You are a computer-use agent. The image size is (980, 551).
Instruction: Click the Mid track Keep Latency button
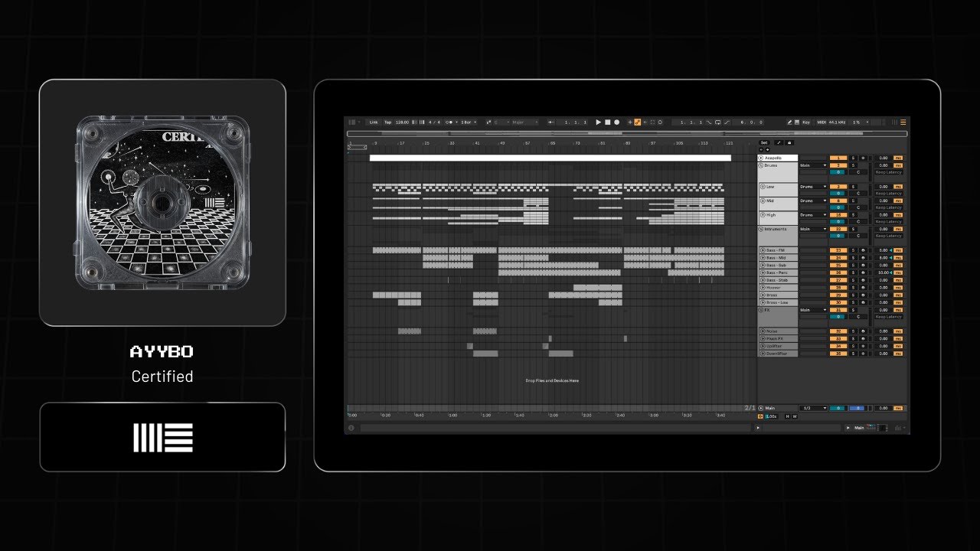[x=889, y=207]
